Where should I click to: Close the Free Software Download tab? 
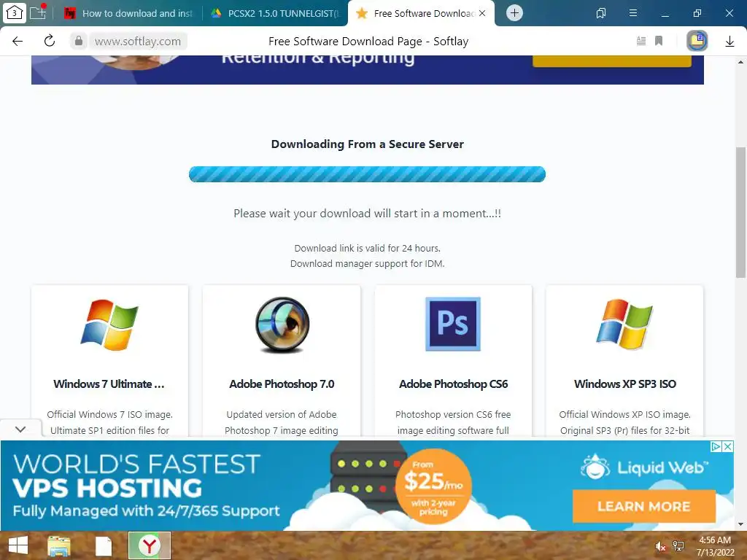482,13
